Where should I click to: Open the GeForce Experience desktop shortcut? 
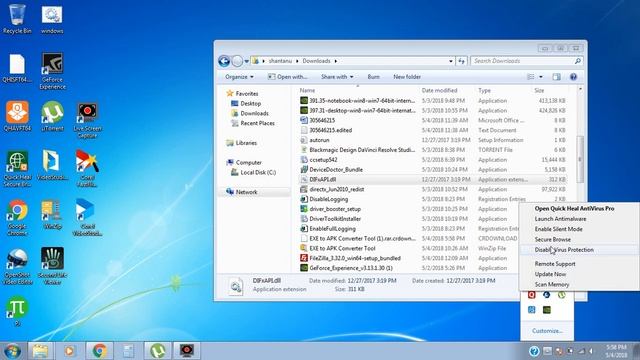[x=52, y=71]
